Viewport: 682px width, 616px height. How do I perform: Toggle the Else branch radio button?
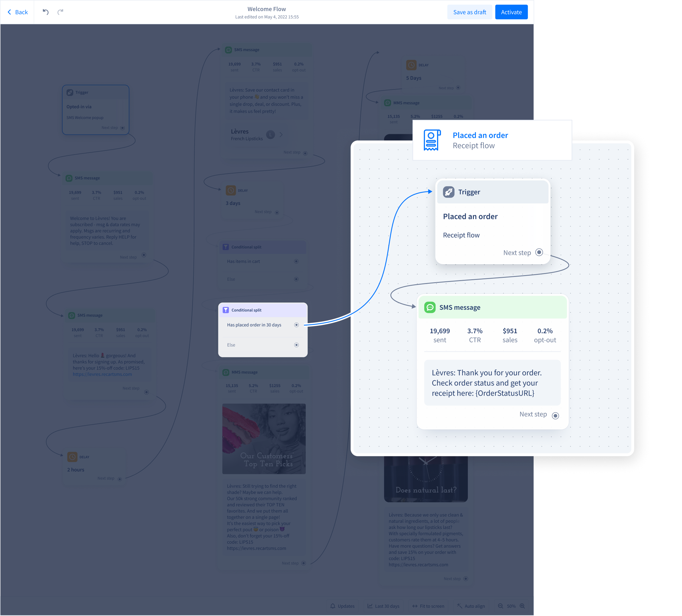click(297, 344)
